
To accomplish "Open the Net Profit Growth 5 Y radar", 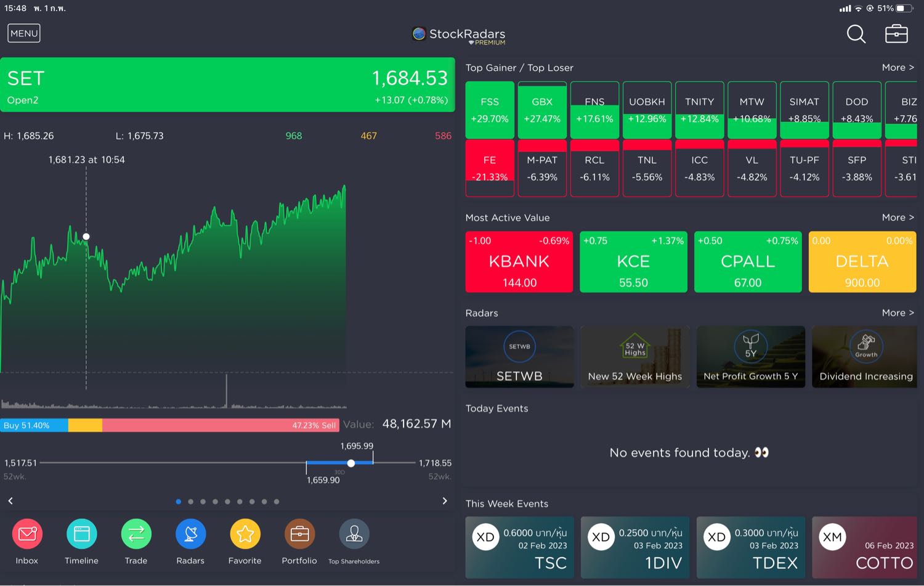I will pyautogui.click(x=751, y=357).
